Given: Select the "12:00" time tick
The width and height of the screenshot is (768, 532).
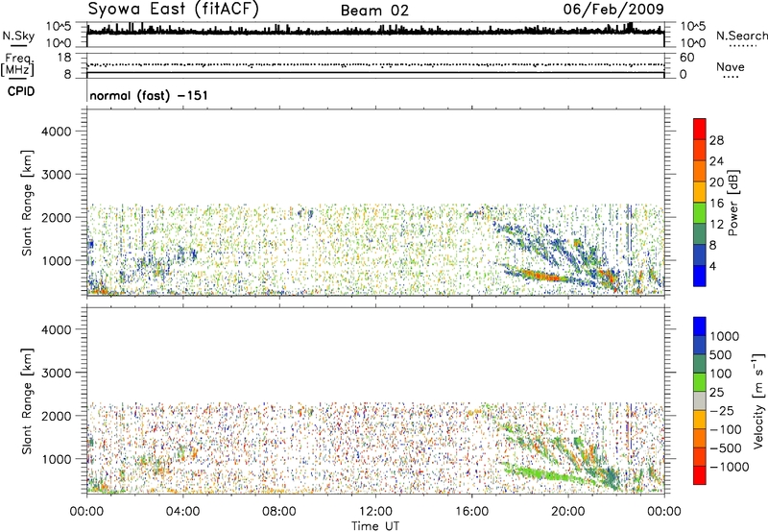Looking at the screenshot, I should coord(375,512).
